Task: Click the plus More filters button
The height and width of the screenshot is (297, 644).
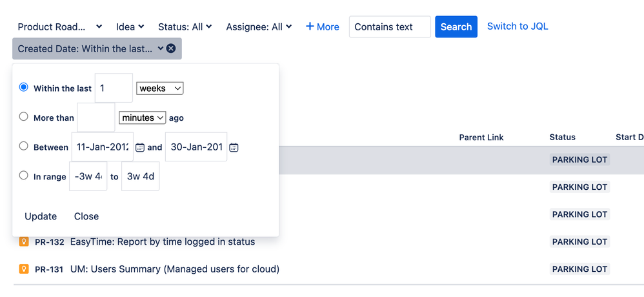Action: coord(323,26)
